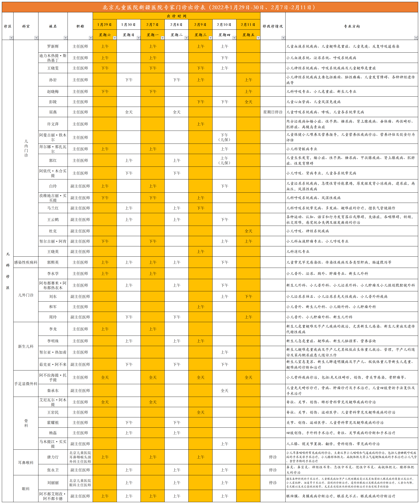Open the 停改诊情况 filter dropdown
This screenshot has height=504, width=420.
283,38
